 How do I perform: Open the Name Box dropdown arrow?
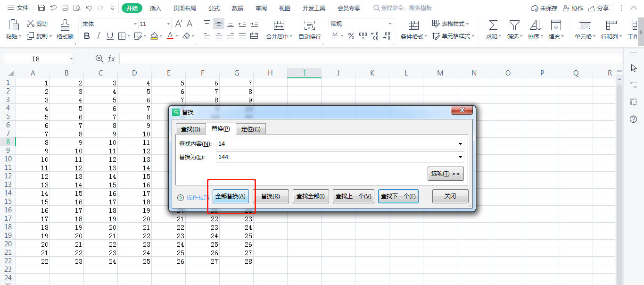click(x=71, y=59)
